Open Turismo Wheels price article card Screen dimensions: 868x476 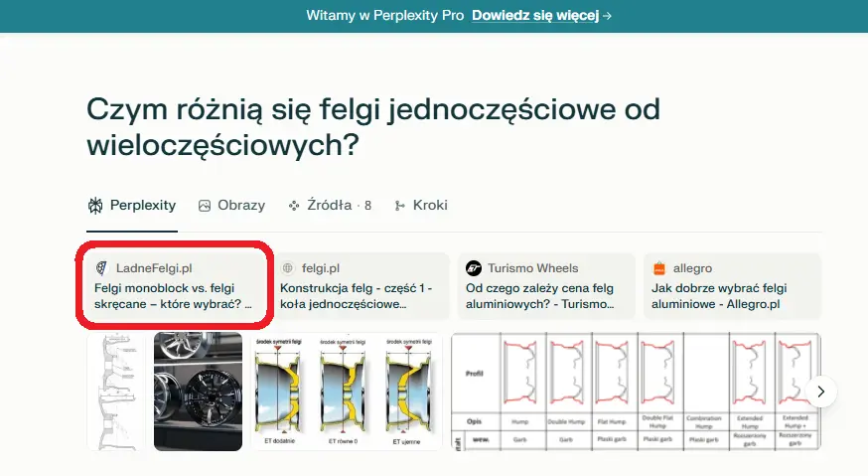coord(545,286)
